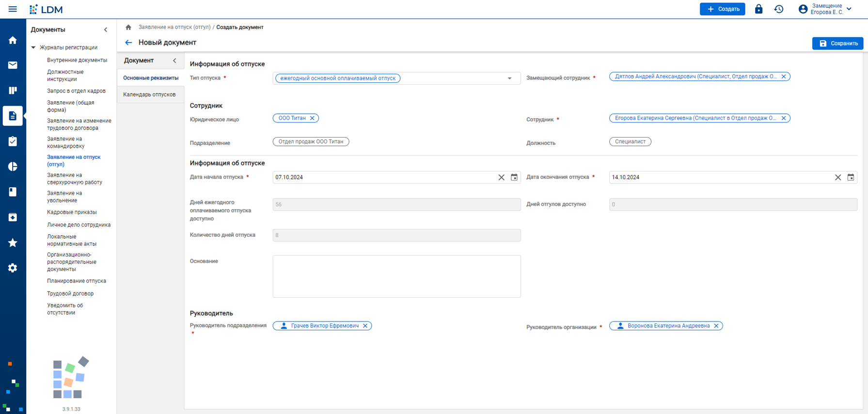
Task: Remove Грачев Виктор Ефремович from department head
Action: pos(365,326)
